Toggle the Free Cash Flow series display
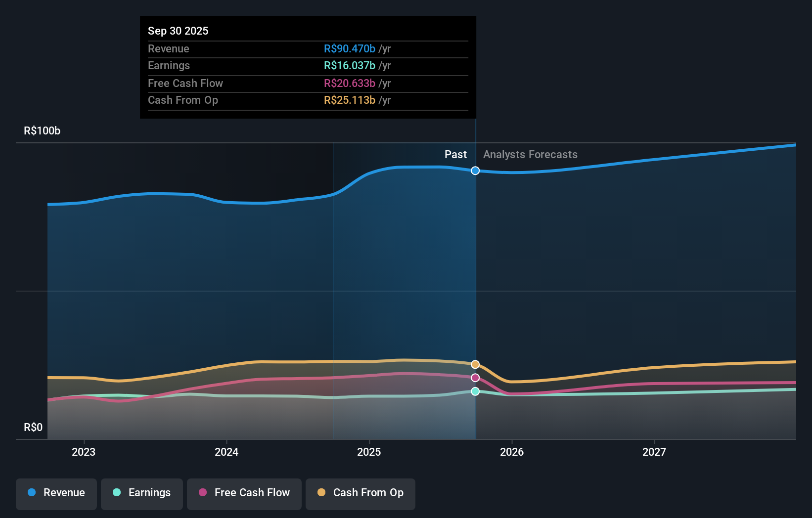 [244, 493]
